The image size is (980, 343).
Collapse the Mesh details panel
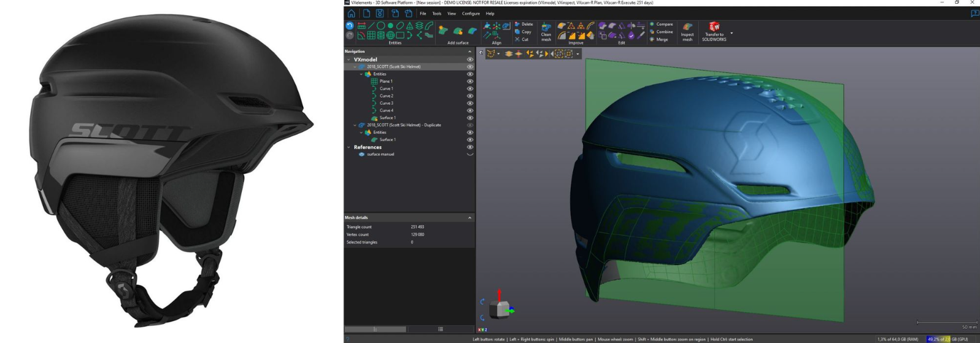pyautogui.click(x=470, y=218)
